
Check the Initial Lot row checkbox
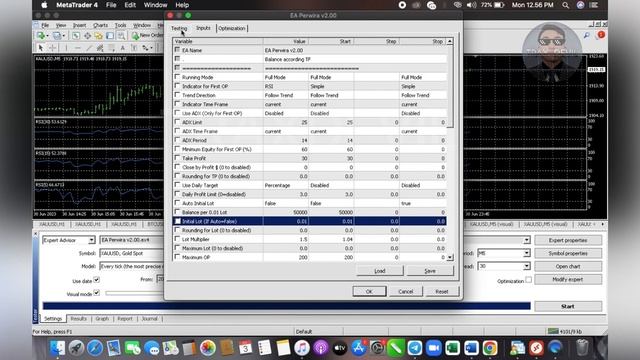coord(177,221)
